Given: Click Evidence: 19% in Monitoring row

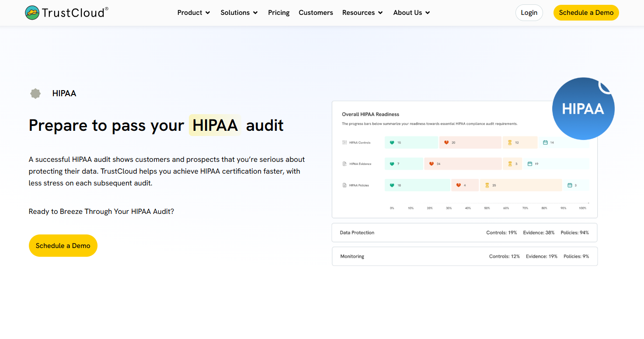Looking at the screenshot, I should click(x=542, y=256).
